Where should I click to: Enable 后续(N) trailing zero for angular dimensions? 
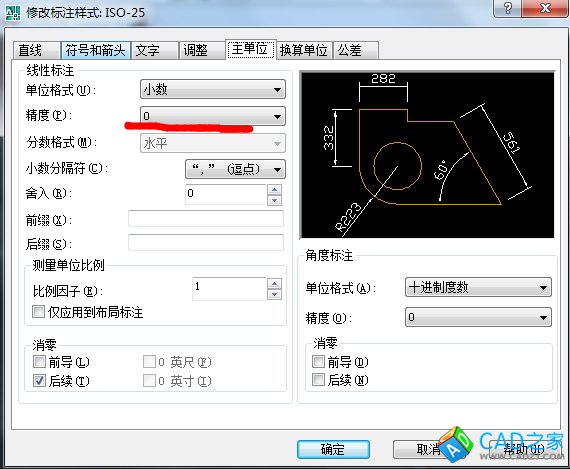click(x=318, y=380)
